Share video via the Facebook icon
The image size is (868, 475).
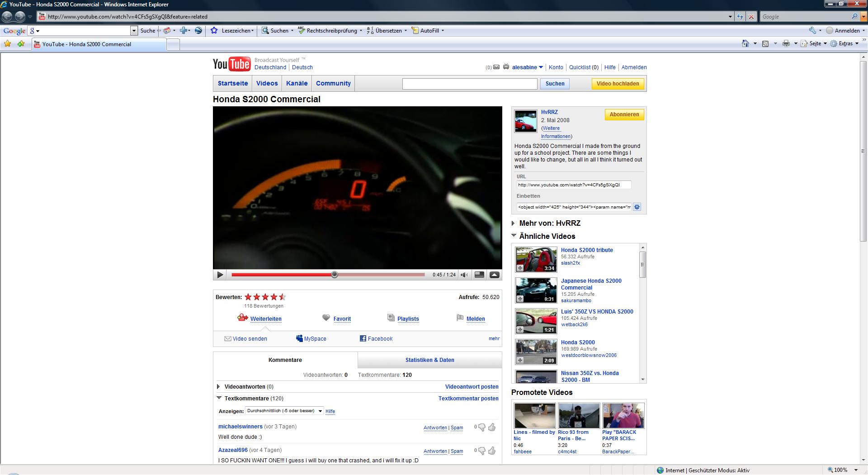tap(363, 338)
